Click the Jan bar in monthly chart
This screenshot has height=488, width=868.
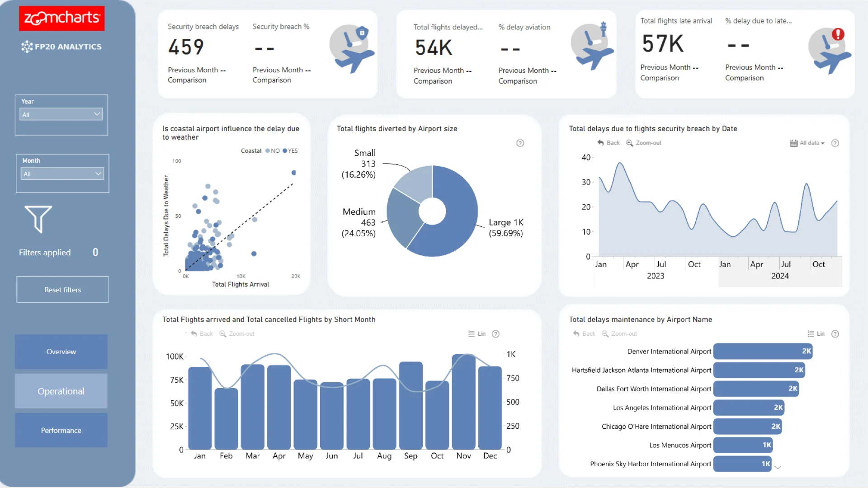(200, 408)
